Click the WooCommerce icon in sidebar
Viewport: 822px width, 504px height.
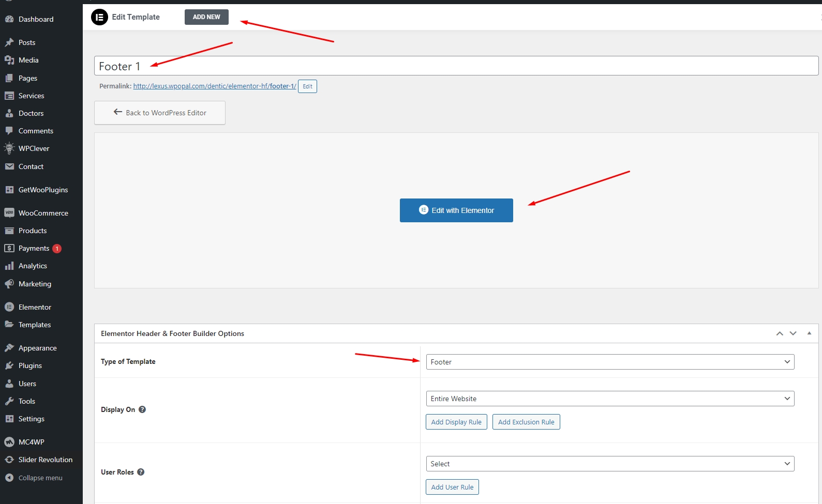point(9,213)
